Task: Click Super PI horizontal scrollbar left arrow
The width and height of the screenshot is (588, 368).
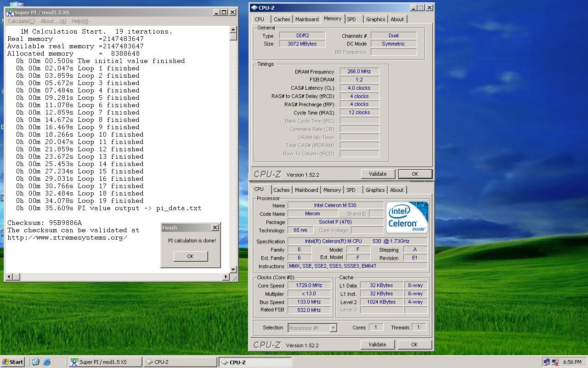Action: click(x=9, y=276)
